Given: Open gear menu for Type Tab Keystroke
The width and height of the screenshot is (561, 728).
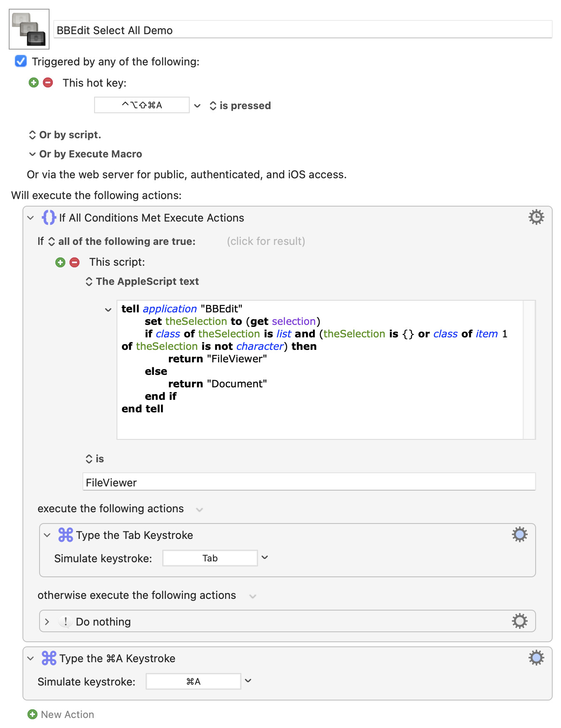Looking at the screenshot, I should coord(519,534).
